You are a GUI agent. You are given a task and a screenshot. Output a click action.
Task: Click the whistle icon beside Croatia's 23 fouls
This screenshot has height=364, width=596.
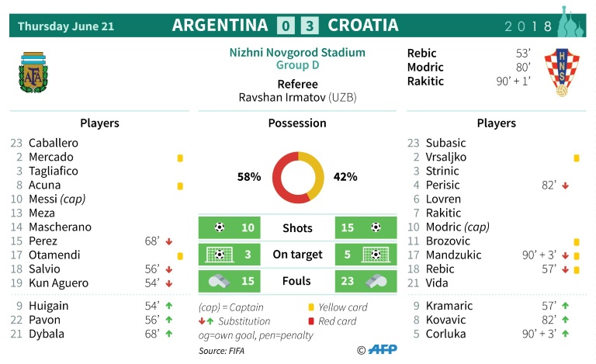(376, 281)
